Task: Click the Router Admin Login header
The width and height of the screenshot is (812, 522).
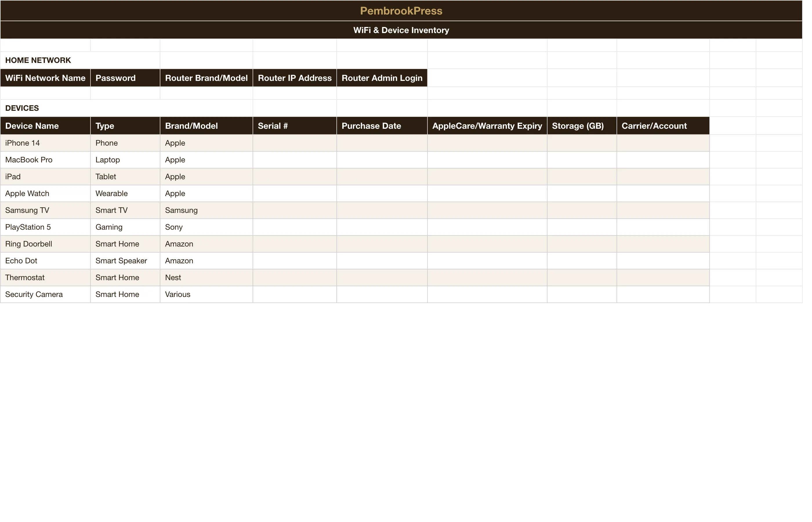Action: [382, 78]
